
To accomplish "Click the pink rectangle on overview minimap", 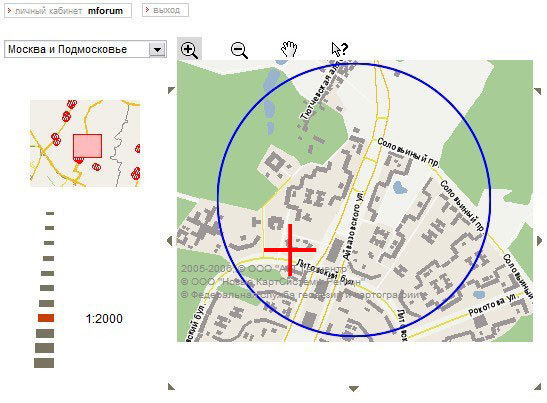I will pos(88,146).
